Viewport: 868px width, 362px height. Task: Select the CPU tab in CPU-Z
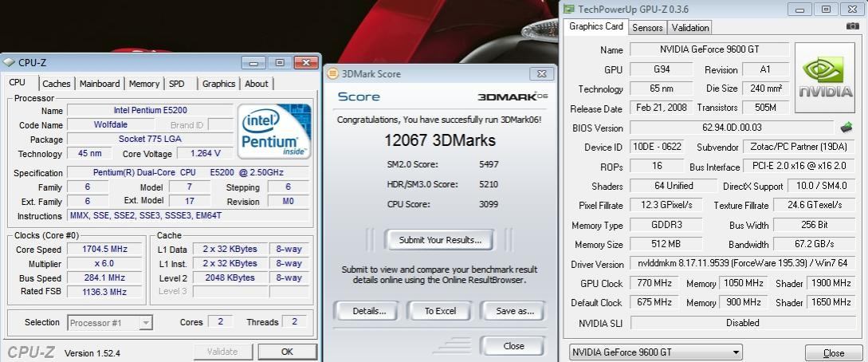click(x=18, y=82)
